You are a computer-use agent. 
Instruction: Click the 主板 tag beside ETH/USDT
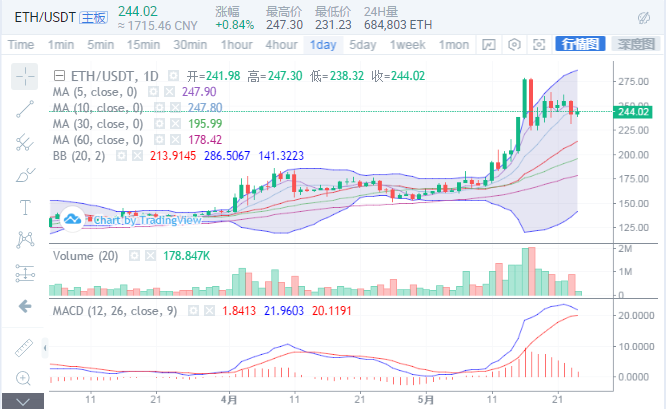(93, 17)
